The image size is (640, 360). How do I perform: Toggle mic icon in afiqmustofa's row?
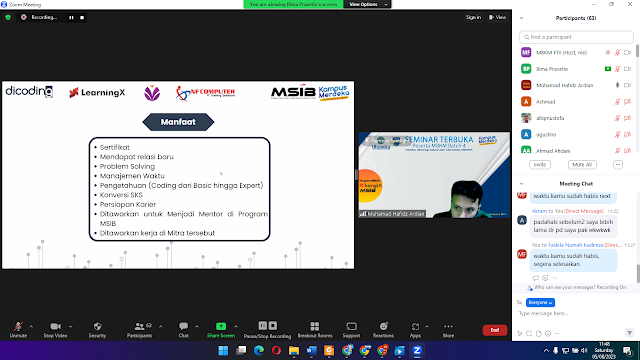tap(618, 118)
